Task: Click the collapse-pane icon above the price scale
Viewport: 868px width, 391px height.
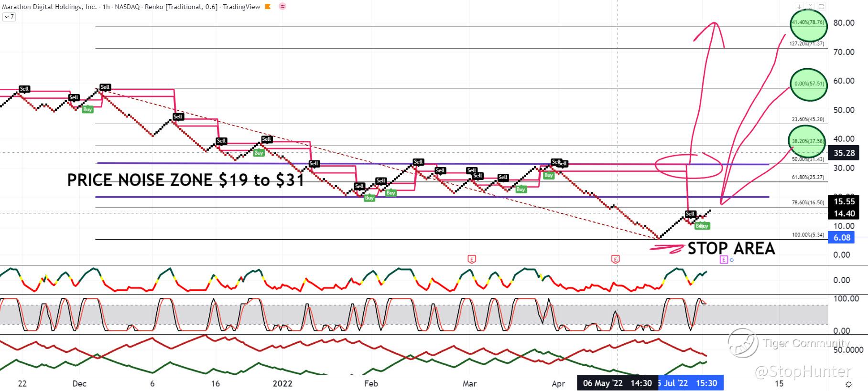Action: coord(810,7)
